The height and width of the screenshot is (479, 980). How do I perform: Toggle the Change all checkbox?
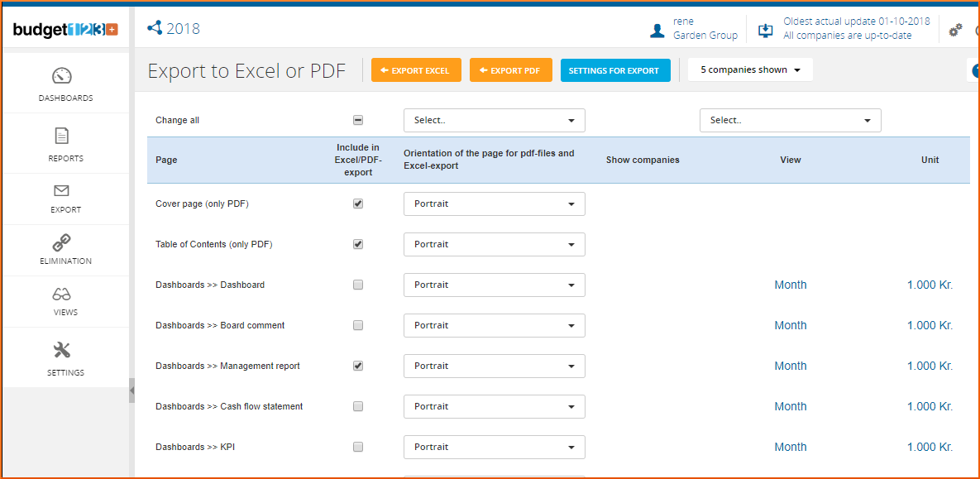[x=358, y=120]
